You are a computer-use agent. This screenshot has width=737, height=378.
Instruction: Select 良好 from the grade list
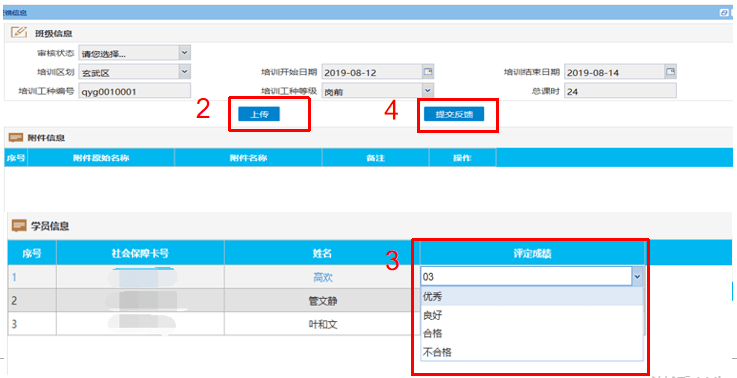532,315
